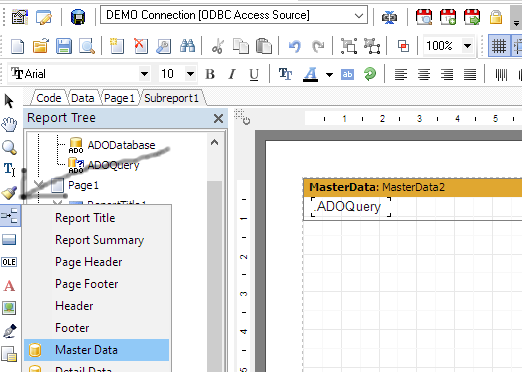Copy the selected object

coord(241,46)
